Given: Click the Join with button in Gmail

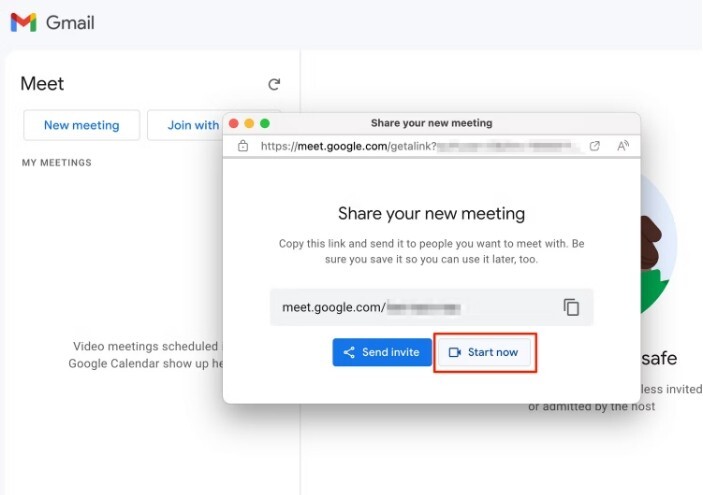Looking at the screenshot, I should click(x=185, y=125).
